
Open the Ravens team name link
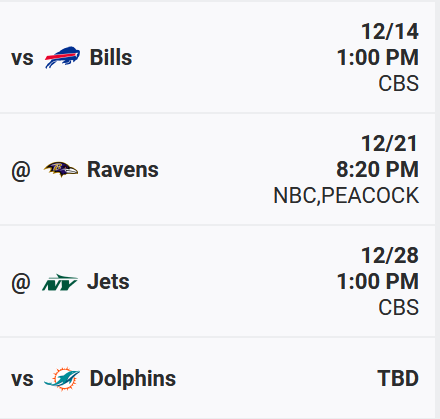123,169
